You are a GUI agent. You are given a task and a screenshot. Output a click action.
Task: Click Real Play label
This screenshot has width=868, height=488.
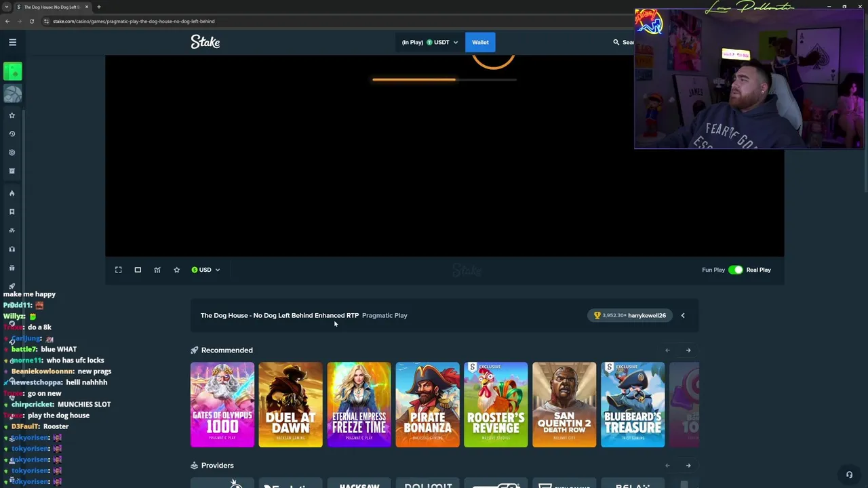(x=758, y=270)
